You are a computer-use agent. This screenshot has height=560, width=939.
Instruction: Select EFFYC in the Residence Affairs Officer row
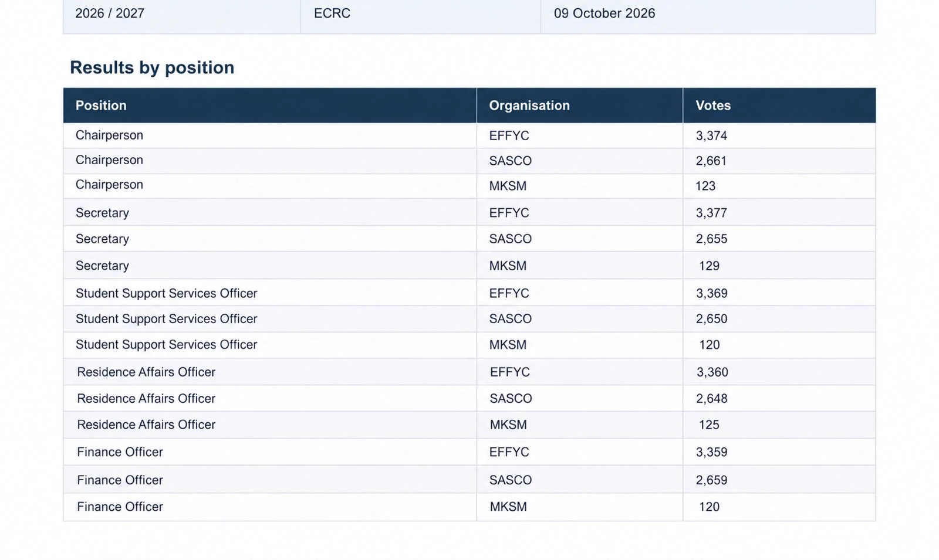pos(510,372)
